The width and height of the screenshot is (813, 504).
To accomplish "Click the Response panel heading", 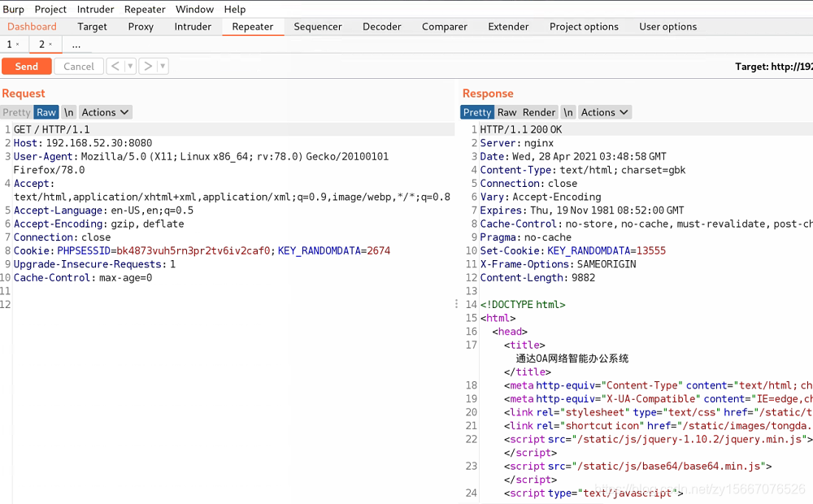I will point(488,93).
